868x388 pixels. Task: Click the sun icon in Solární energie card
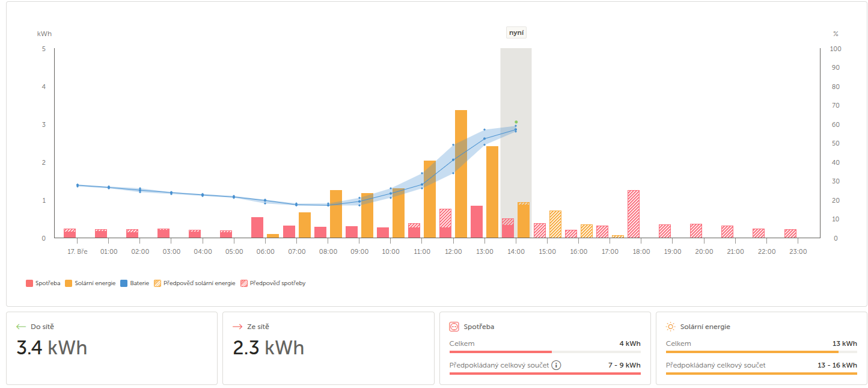pos(671,327)
